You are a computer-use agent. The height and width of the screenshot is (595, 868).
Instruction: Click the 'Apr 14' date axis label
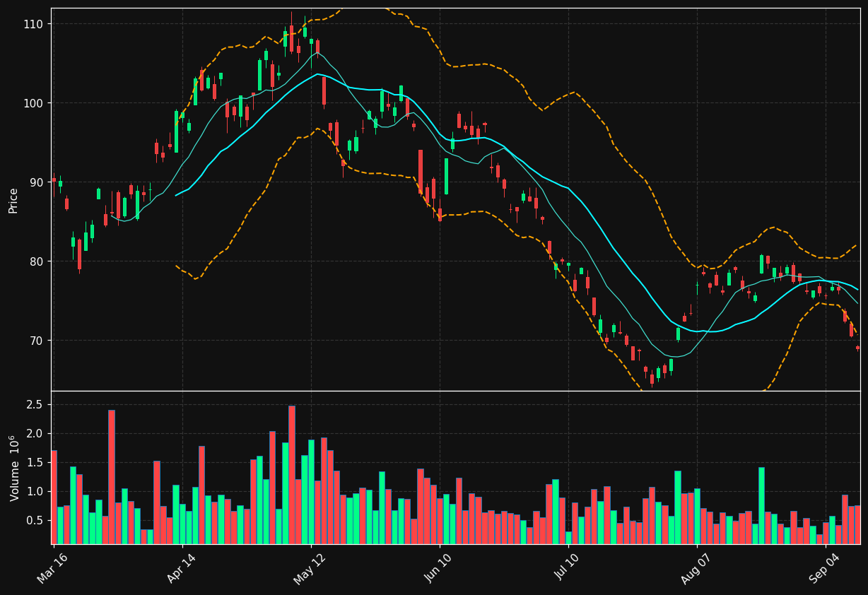(x=182, y=568)
